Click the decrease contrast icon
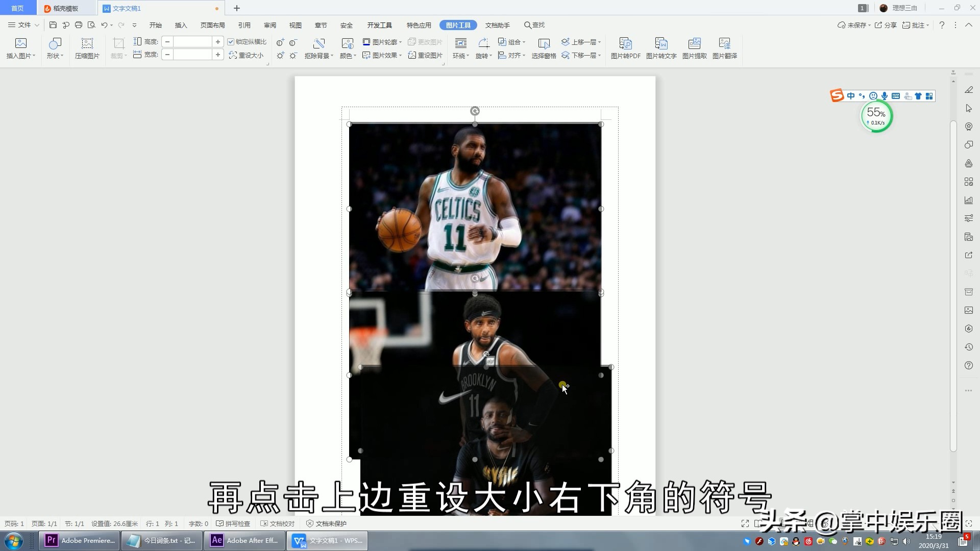 293,42
